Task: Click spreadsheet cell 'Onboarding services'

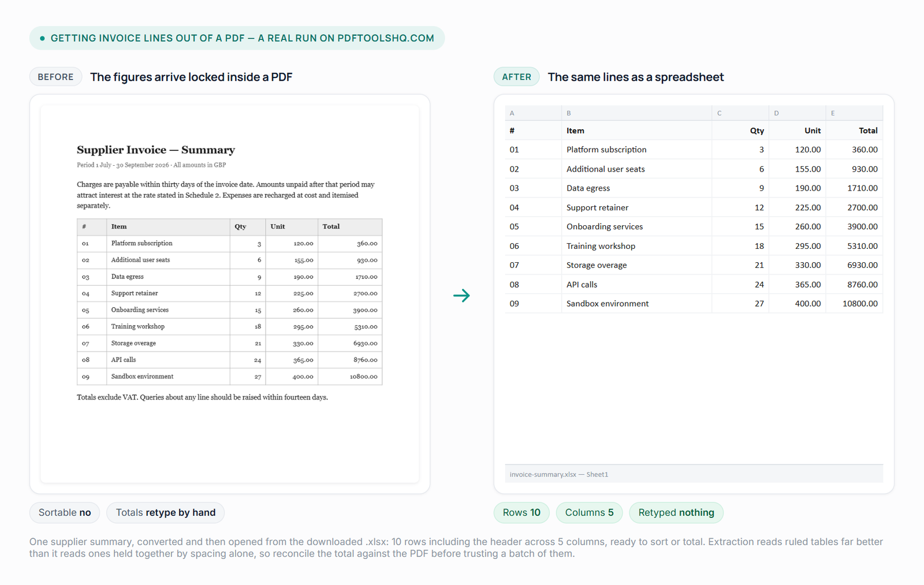Action: [636, 226]
